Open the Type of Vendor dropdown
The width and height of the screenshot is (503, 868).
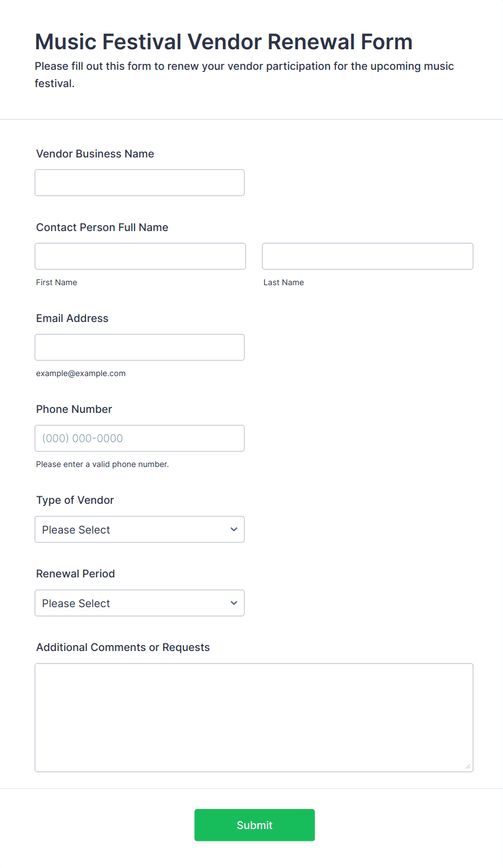(x=139, y=529)
